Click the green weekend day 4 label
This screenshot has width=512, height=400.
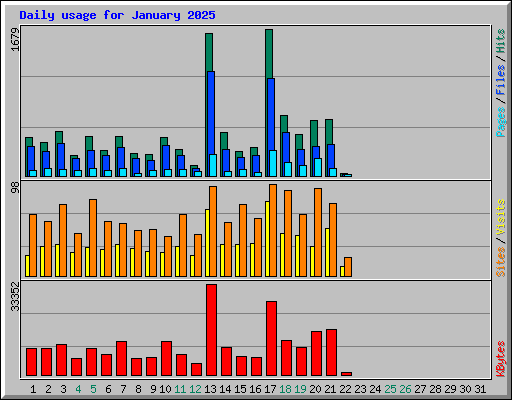point(78,389)
